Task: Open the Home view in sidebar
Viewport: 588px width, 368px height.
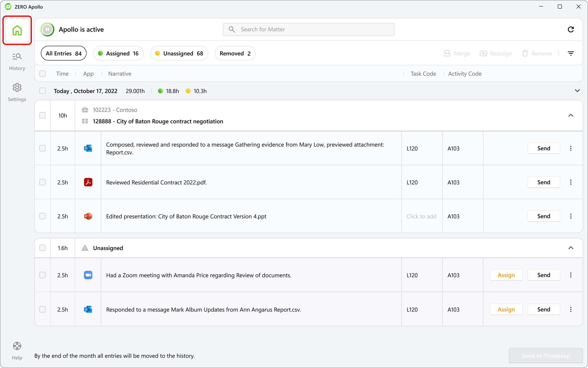Action: pyautogui.click(x=17, y=30)
